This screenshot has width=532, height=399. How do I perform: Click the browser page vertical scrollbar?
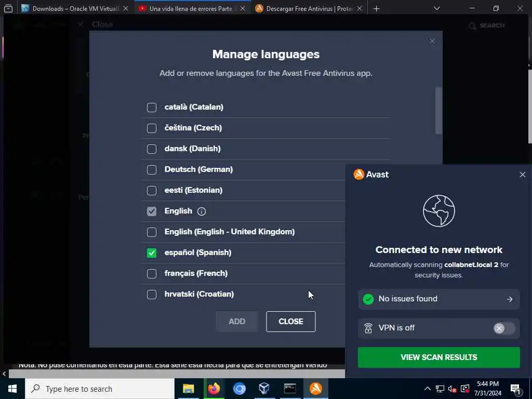click(530, 106)
